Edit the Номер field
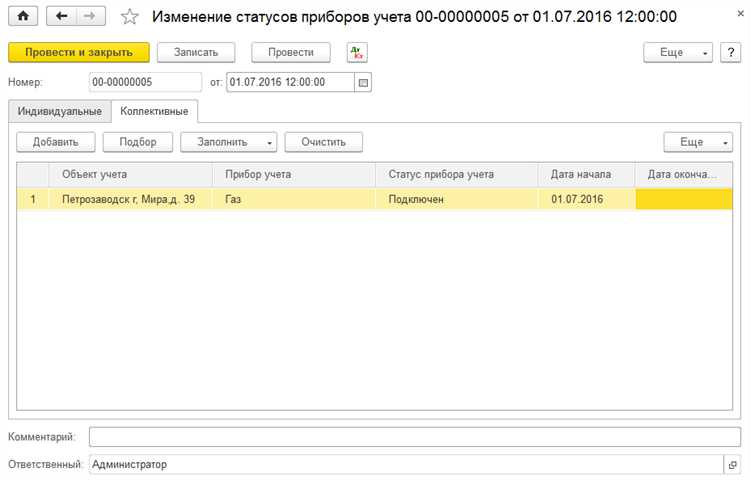Viewport: 750px width, 480px height. click(145, 82)
